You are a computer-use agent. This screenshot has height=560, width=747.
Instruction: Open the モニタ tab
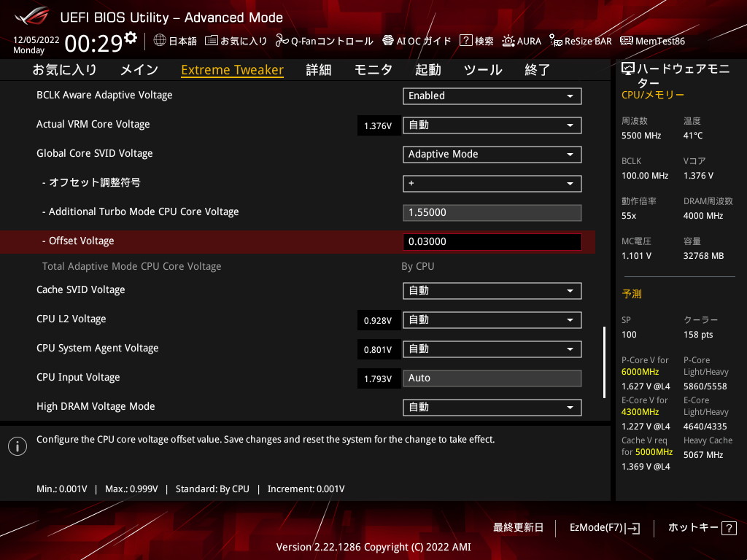(373, 69)
